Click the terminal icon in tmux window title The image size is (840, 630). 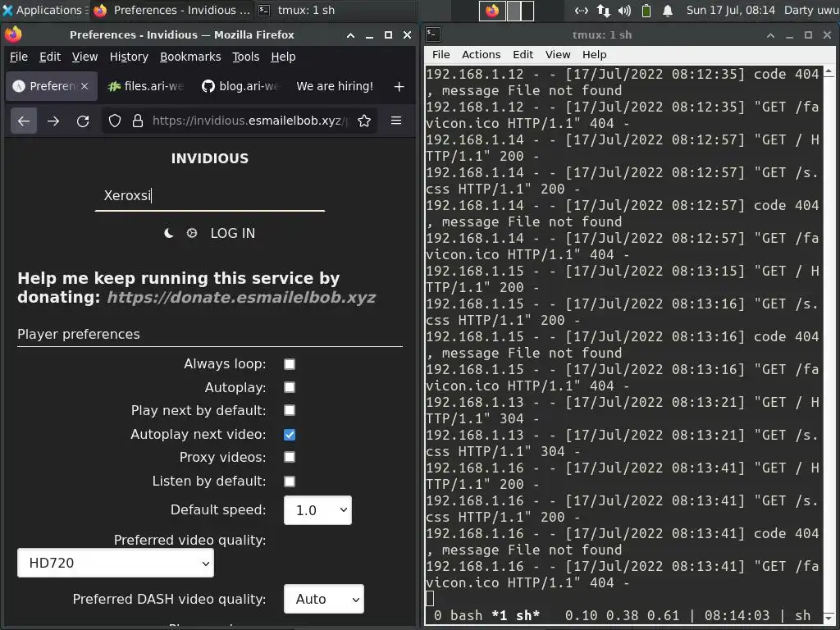pyautogui.click(x=433, y=34)
